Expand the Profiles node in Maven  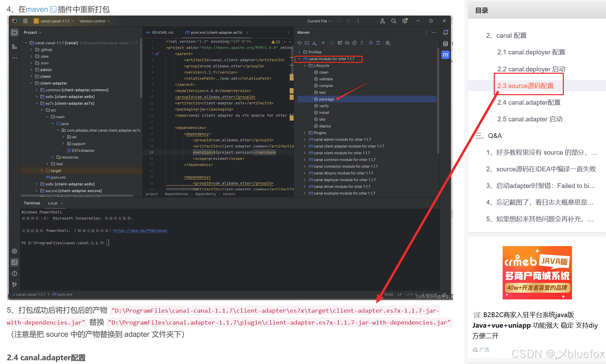300,52
